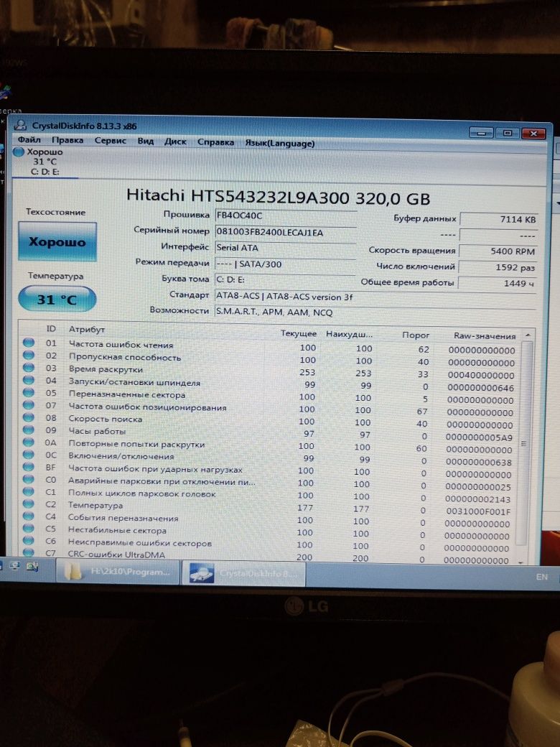
Task: Click status icon for attribute C4
Action: [x=29, y=516]
